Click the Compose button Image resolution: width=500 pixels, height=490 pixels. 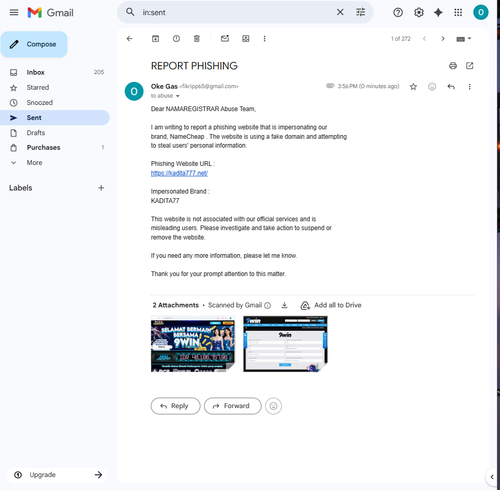pyautogui.click(x=34, y=44)
